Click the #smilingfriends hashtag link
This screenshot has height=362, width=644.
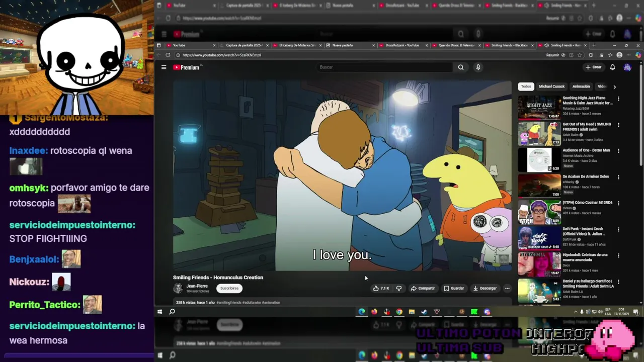tap(229, 303)
